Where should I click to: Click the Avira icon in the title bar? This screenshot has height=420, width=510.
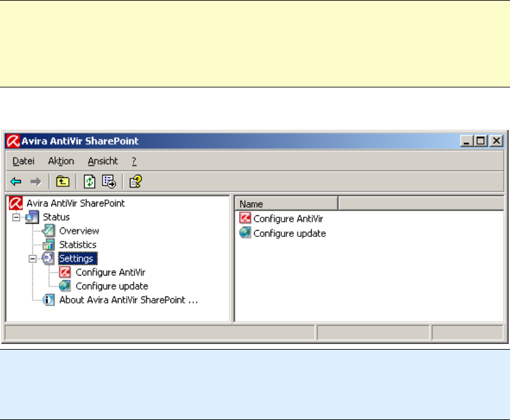pos(13,141)
